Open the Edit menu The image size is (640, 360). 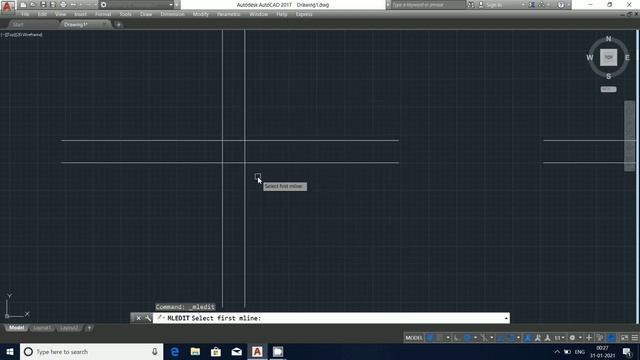(42, 14)
